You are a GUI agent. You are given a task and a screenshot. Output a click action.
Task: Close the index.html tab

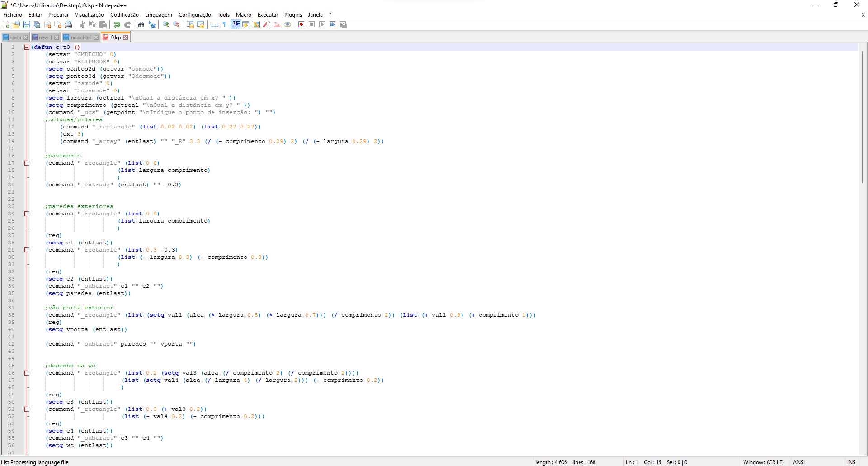click(96, 38)
